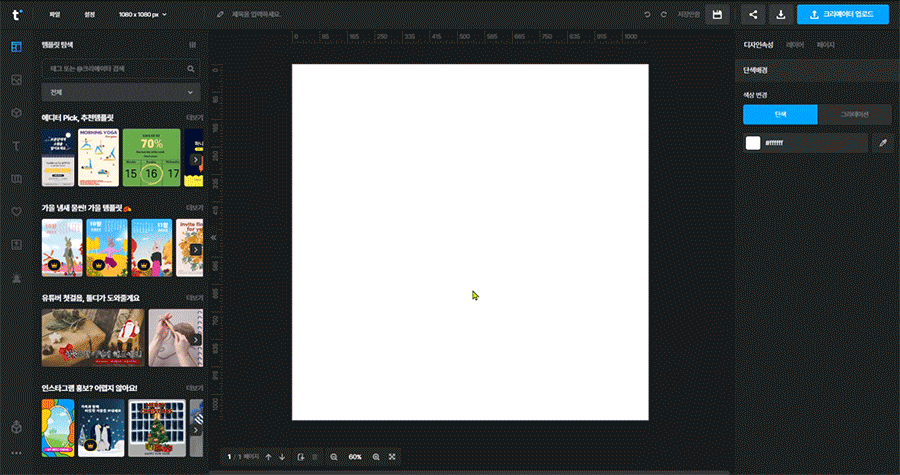Switch to 그라데이션 gradient mode
The width and height of the screenshot is (900, 475).
click(x=855, y=114)
